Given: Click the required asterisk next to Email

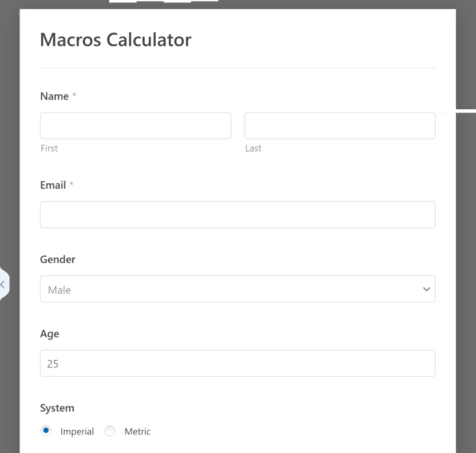Looking at the screenshot, I should 72,185.
